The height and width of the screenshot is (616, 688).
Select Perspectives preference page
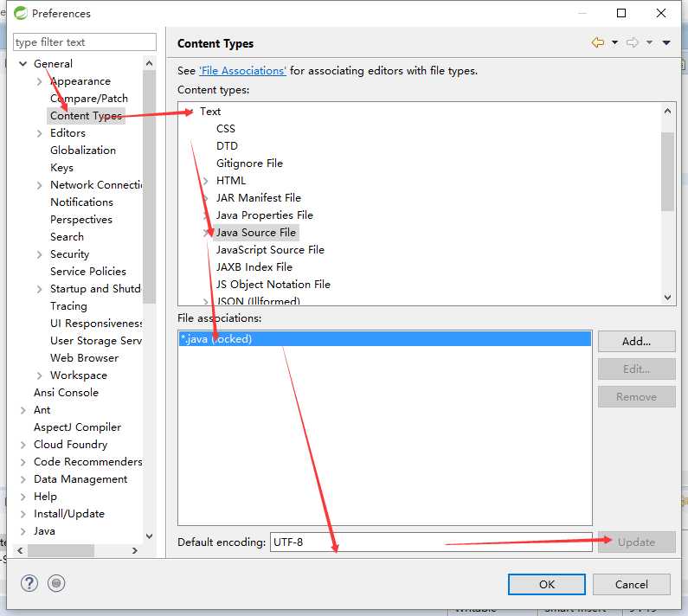pos(81,220)
